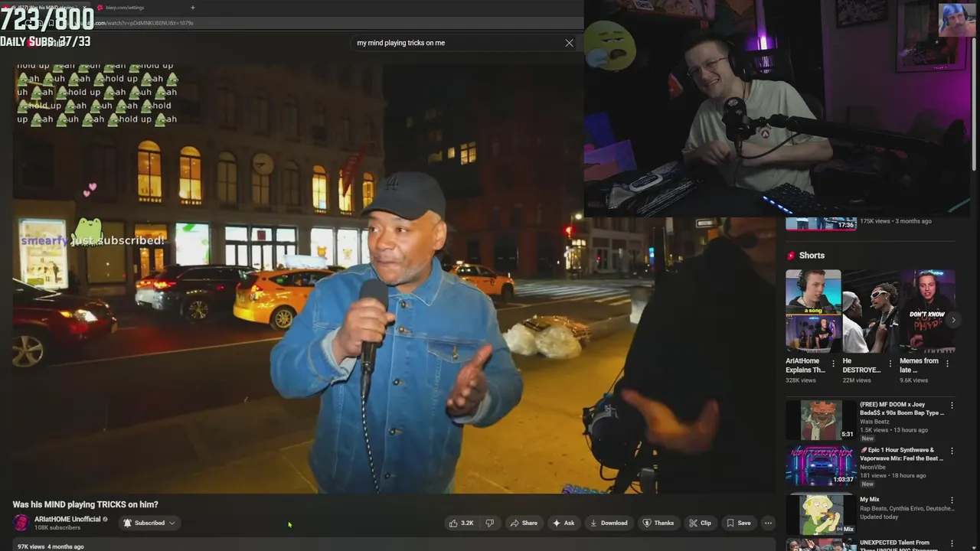Open the Ask AI button
Image resolution: width=980 pixels, height=551 pixels.
pos(563,523)
